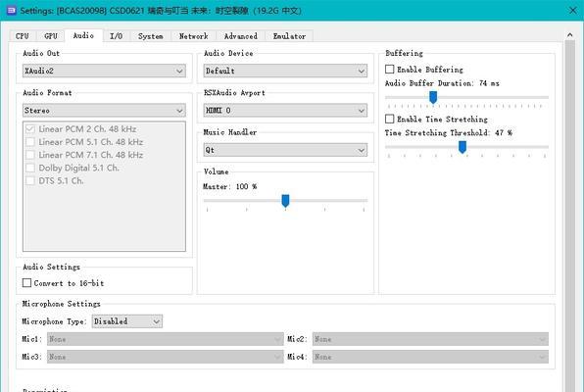Select the Audio tab

[x=83, y=35]
